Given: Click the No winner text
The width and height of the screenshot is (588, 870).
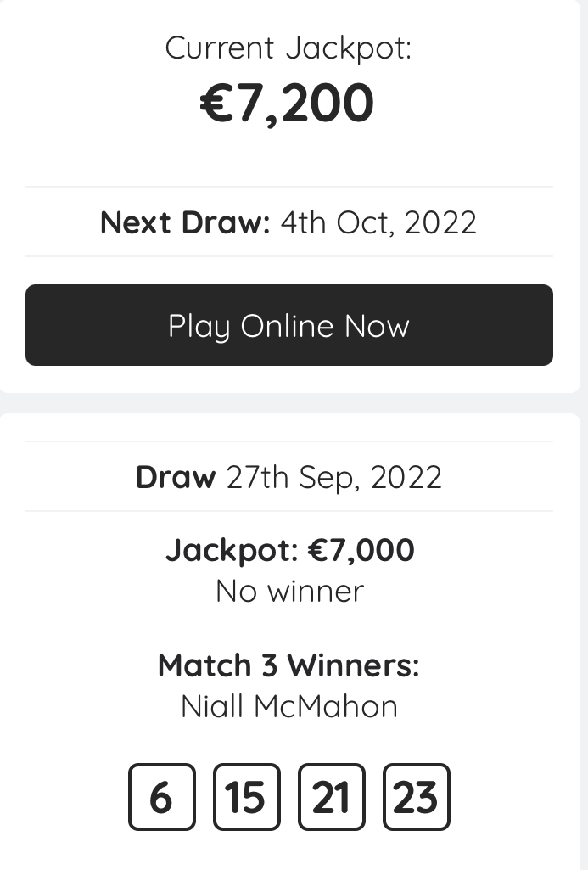Looking at the screenshot, I should point(289,591).
